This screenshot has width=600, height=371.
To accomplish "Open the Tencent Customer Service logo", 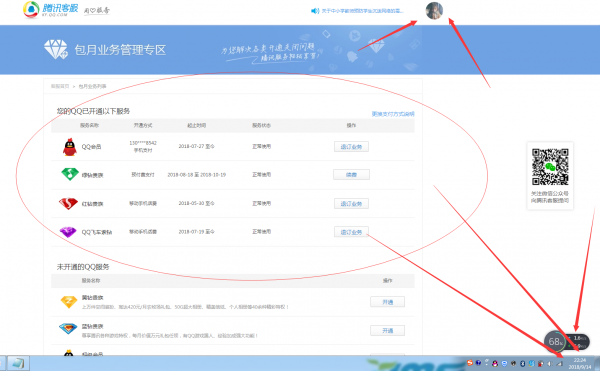I will point(51,10).
